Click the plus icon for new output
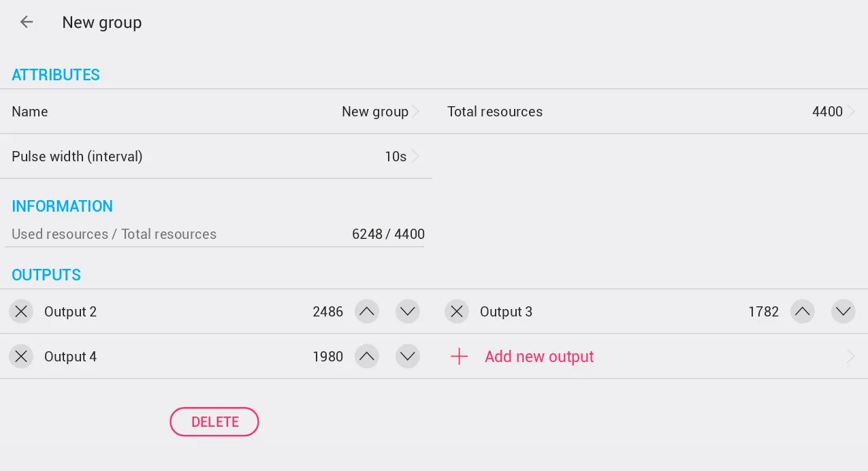This screenshot has height=471, width=868. tap(460, 357)
